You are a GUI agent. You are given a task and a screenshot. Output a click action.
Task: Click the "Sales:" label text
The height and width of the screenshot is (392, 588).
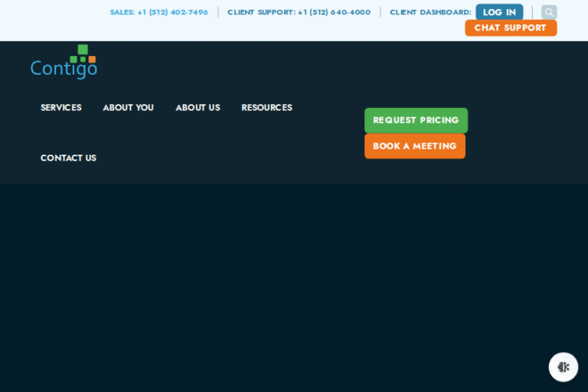(x=122, y=12)
